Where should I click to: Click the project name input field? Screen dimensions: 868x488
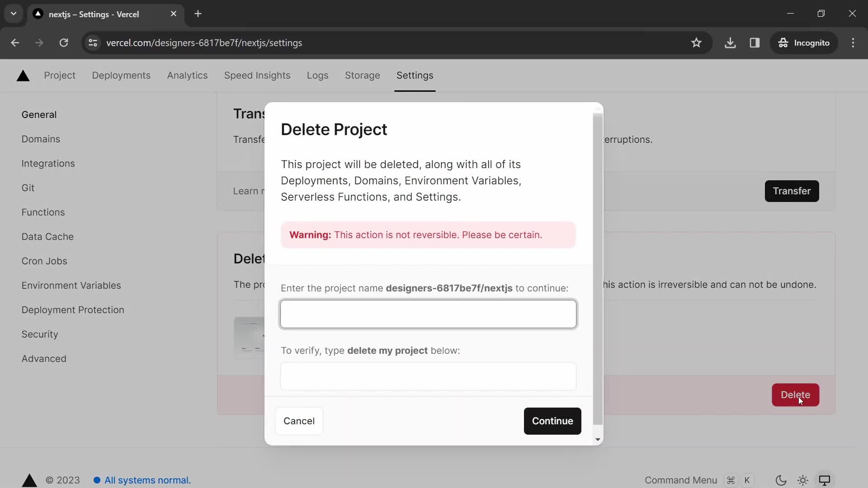(x=429, y=314)
